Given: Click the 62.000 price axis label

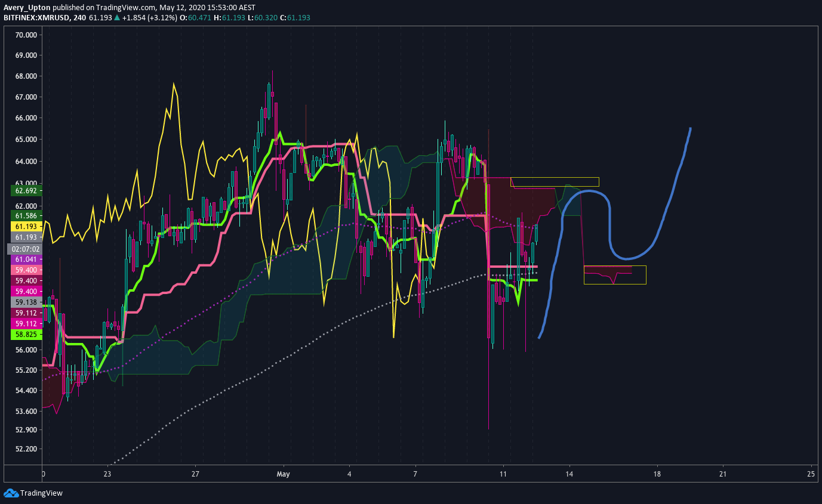Looking at the screenshot, I should coord(26,206).
